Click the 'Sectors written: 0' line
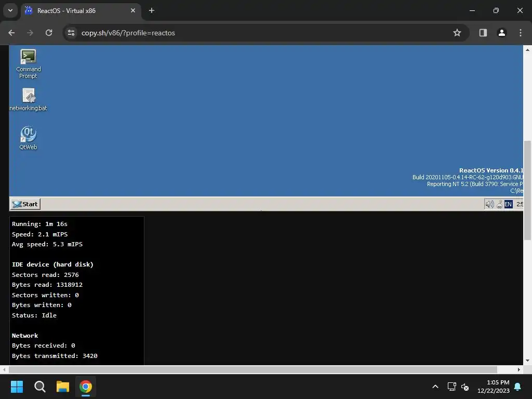Image resolution: width=532 pixels, height=399 pixels. coord(45,295)
